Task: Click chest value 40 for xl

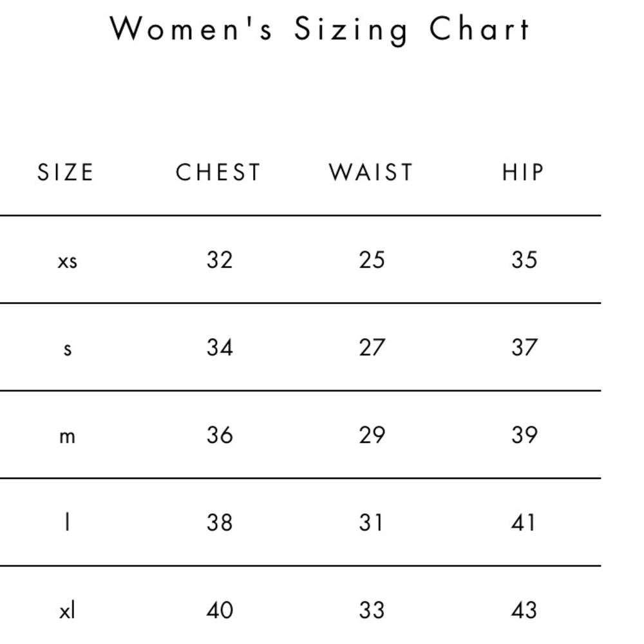Action: [x=220, y=611]
